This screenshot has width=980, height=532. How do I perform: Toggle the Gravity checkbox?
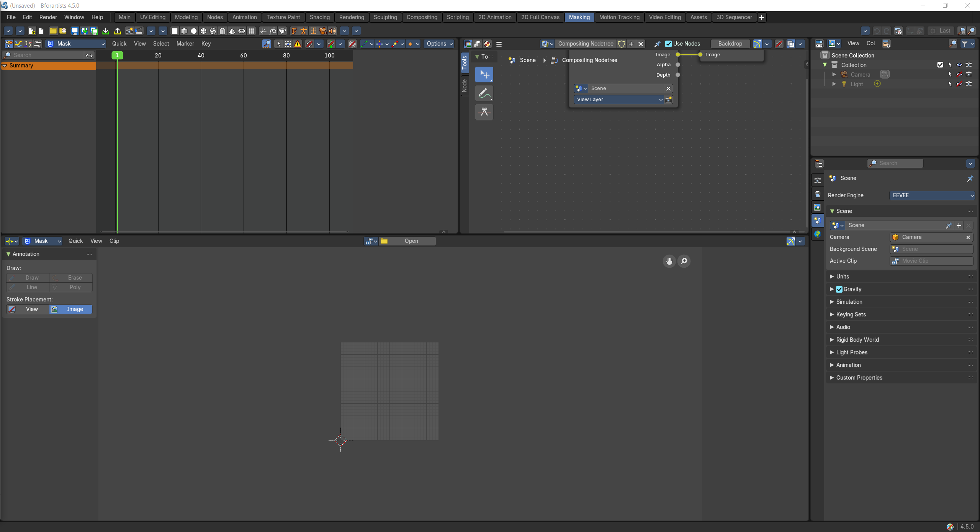pyautogui.click(x=839, y=289)
